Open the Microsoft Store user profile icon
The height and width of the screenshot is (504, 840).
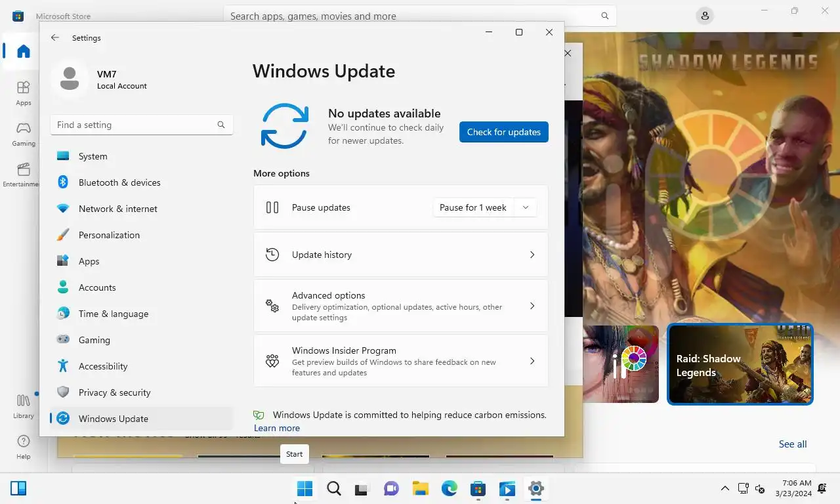pos(705,16)
